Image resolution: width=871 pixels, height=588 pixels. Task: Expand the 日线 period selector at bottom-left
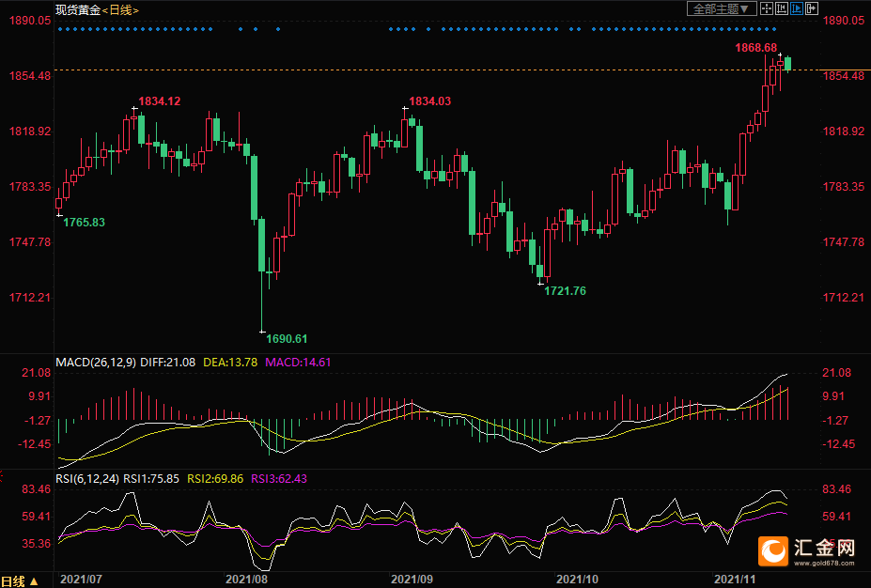(x=19, y=580)
